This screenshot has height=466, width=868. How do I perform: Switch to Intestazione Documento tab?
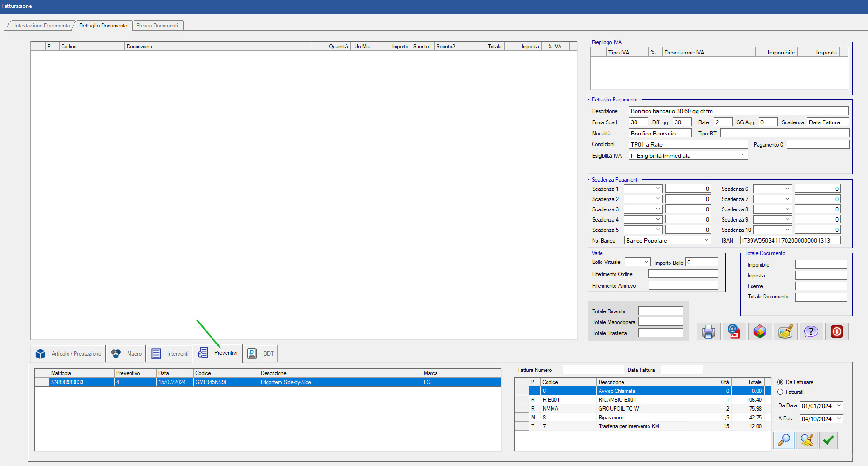coord(41,26)
